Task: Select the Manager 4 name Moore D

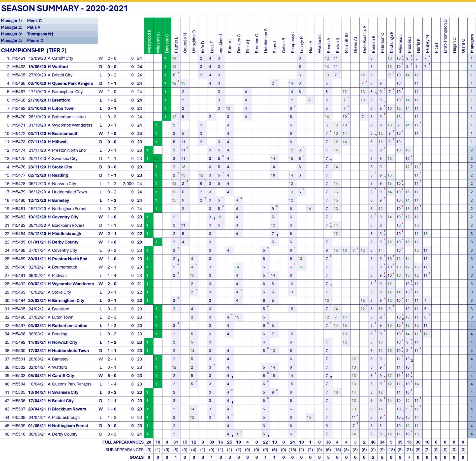Action: (35, 40)
